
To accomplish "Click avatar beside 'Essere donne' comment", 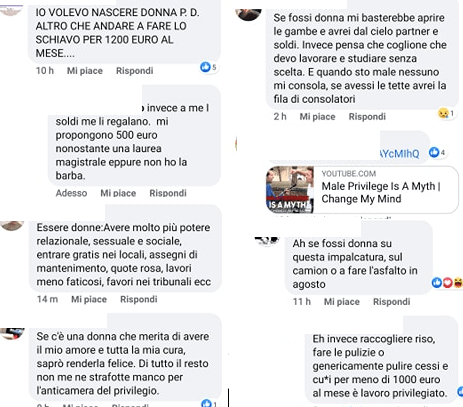I will [x=12, y=226].
